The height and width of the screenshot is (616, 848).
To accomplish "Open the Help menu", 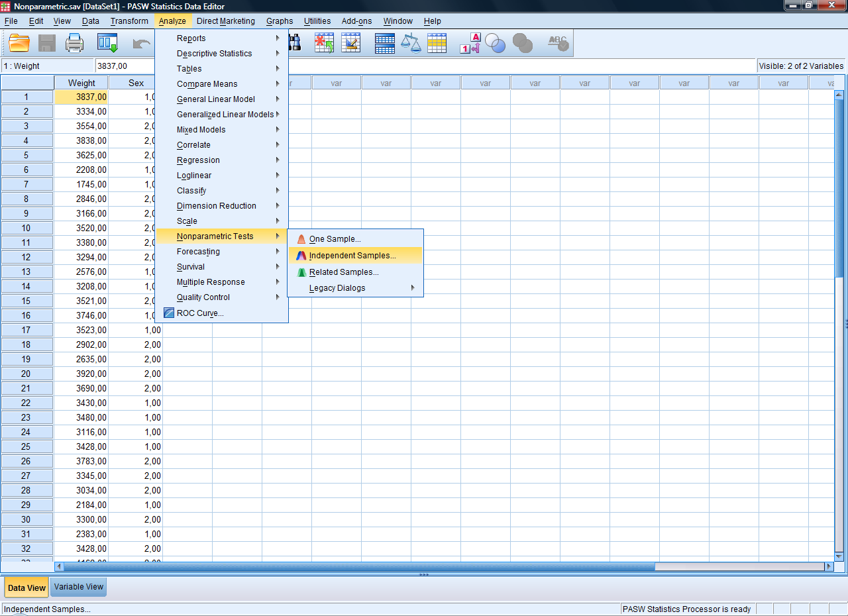I will tap(433, 21).
